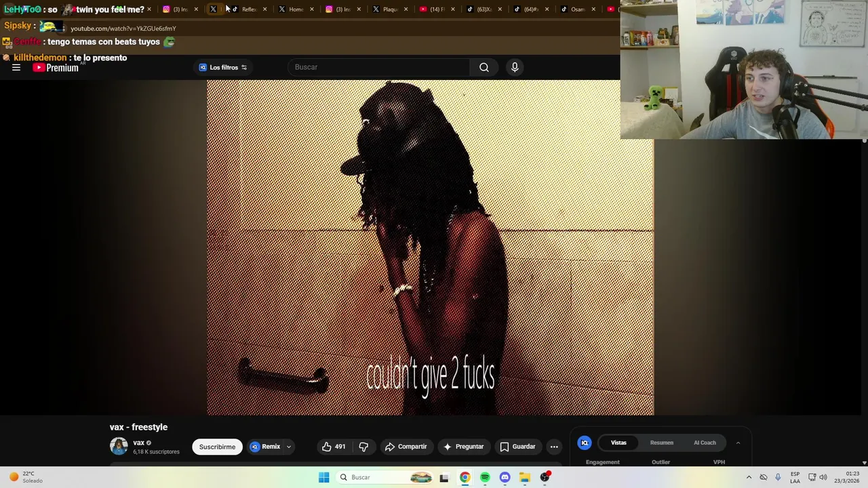Open the YouTube hamburger guide menu

(x=16, y=67)
